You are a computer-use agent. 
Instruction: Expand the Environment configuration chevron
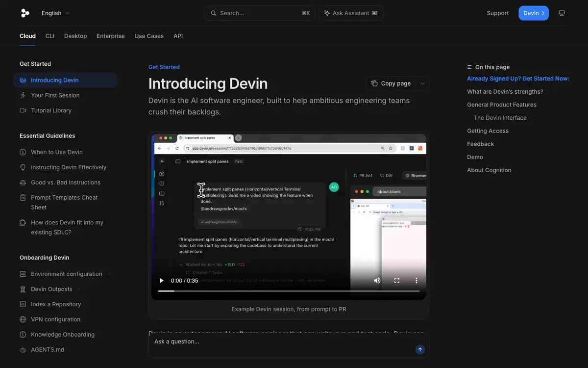[x=109, y=274]
